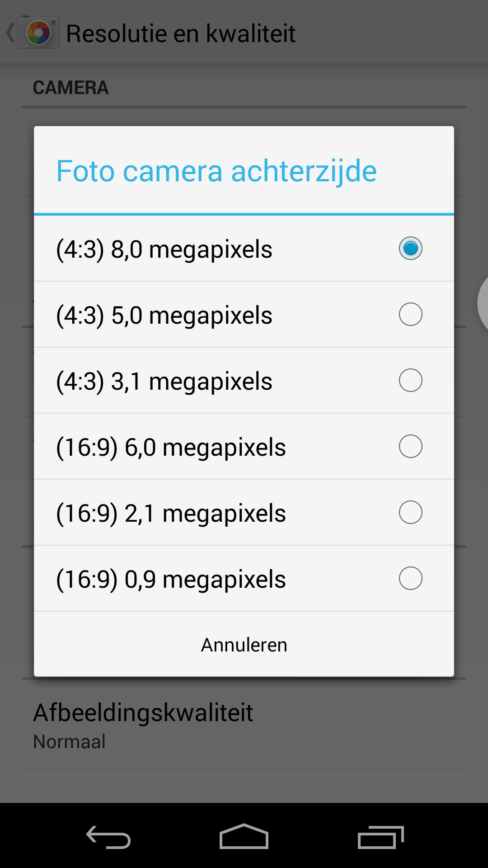Tap the CAMERA section header

coord(71,88)
